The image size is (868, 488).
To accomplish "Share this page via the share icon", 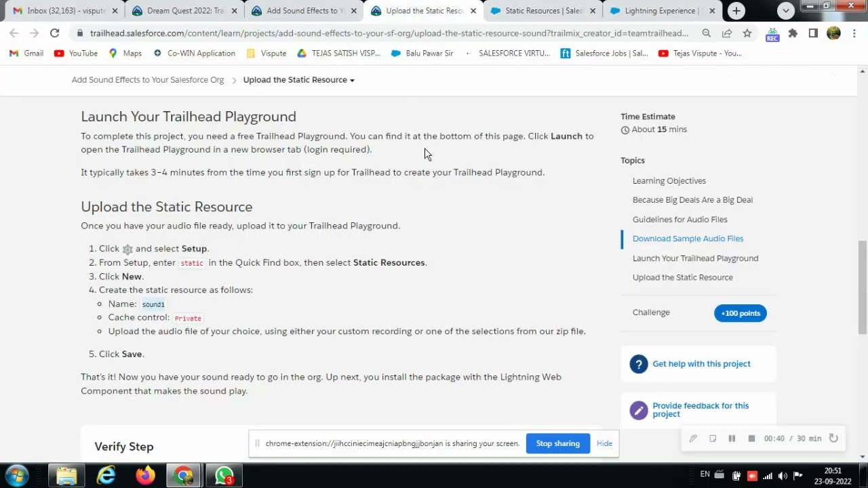I will (x=726, y=33).
